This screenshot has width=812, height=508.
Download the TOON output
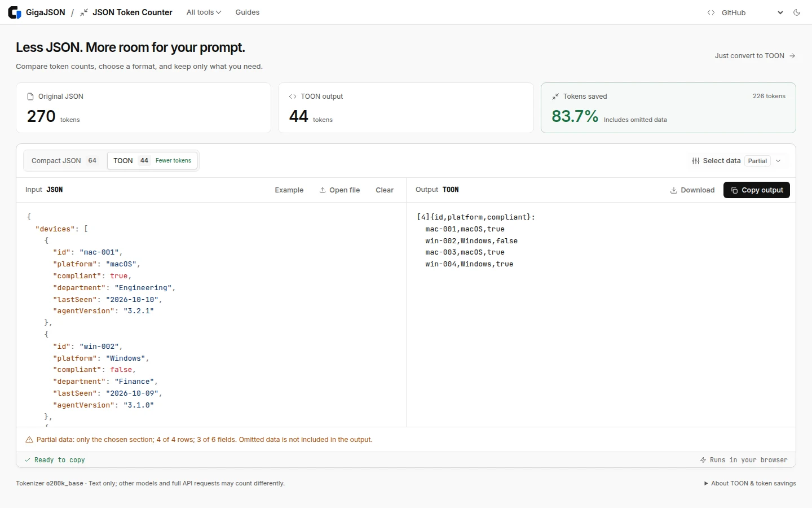tap(692, 190)
